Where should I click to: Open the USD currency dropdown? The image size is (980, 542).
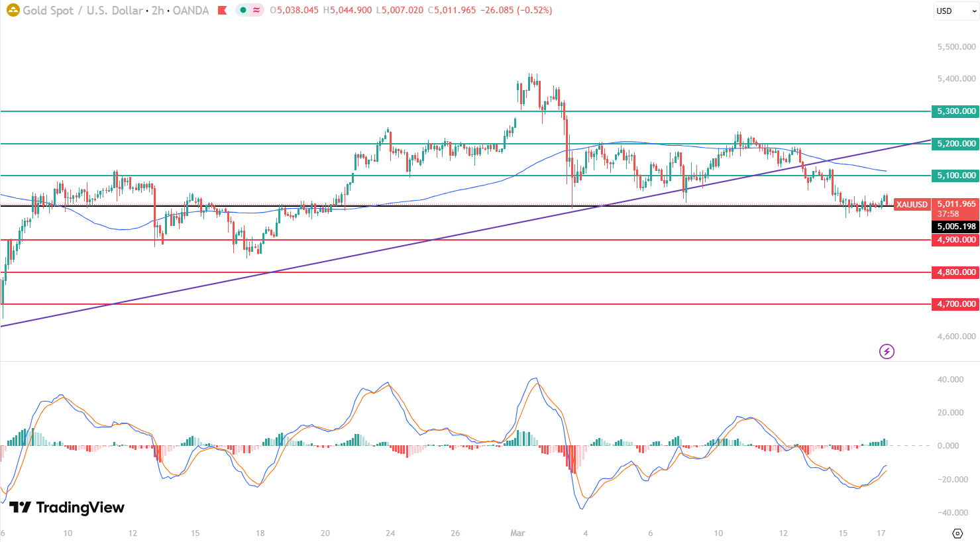(x=955, y=11)
